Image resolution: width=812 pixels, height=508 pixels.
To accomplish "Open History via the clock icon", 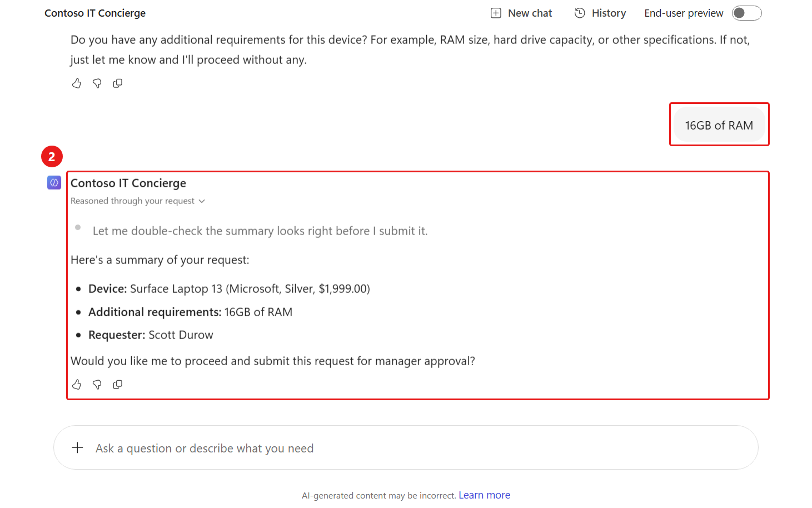I will [x=580, y=13].
